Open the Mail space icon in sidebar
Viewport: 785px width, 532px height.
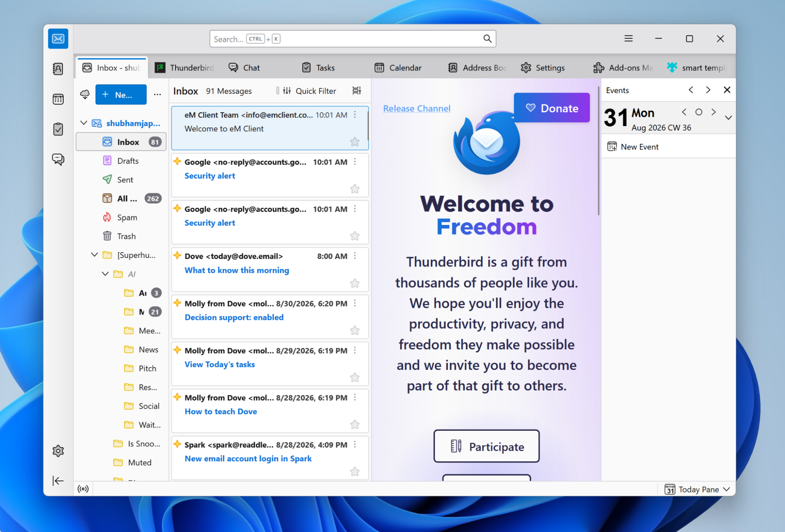tap(58, 39)
